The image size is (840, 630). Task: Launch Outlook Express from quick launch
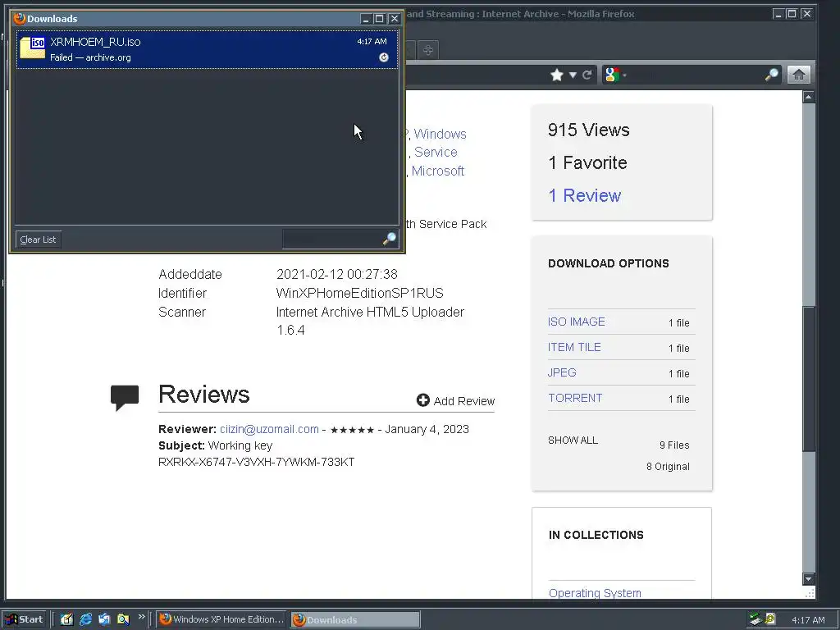click(x=104, y=619)
